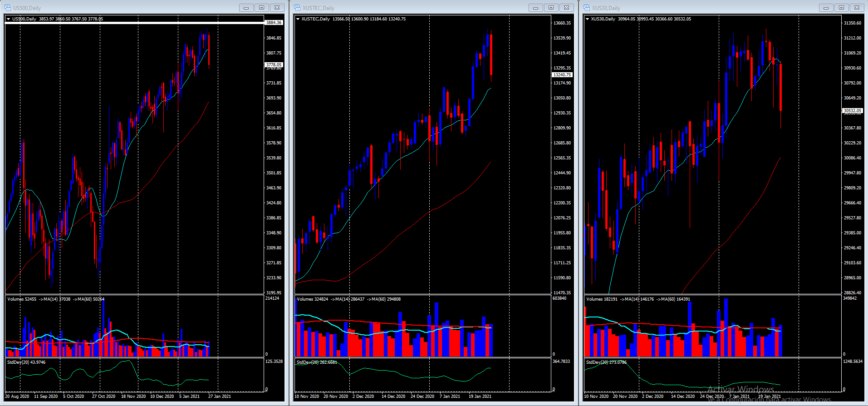Click the StdDev(20) 262.6681 indicator label

317,362
